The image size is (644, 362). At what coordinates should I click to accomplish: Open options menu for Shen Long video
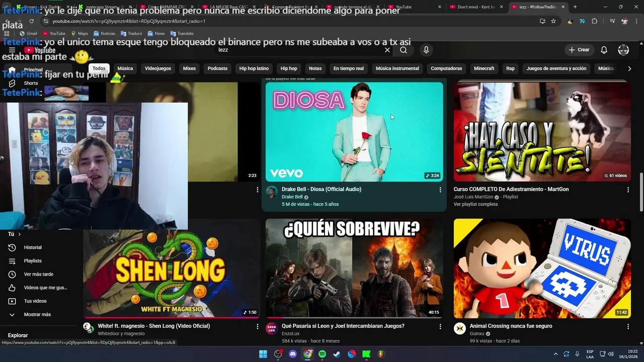click(258, 327)
